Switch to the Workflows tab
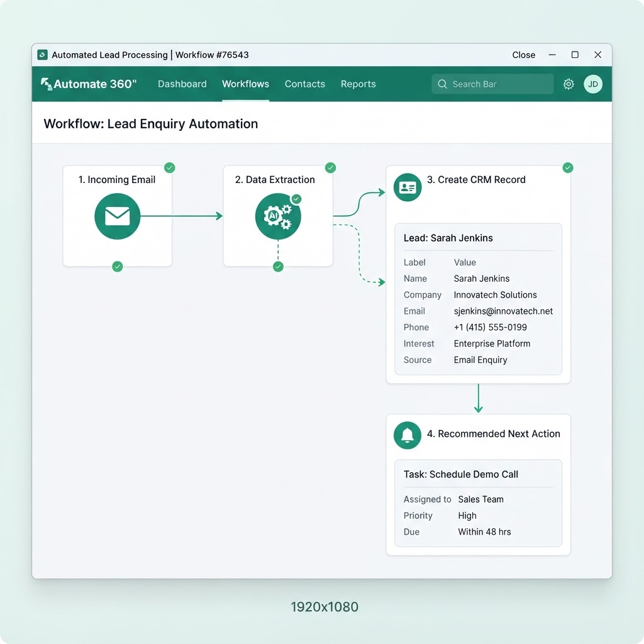This screenshot has width=644, height=644. (246, 84)
